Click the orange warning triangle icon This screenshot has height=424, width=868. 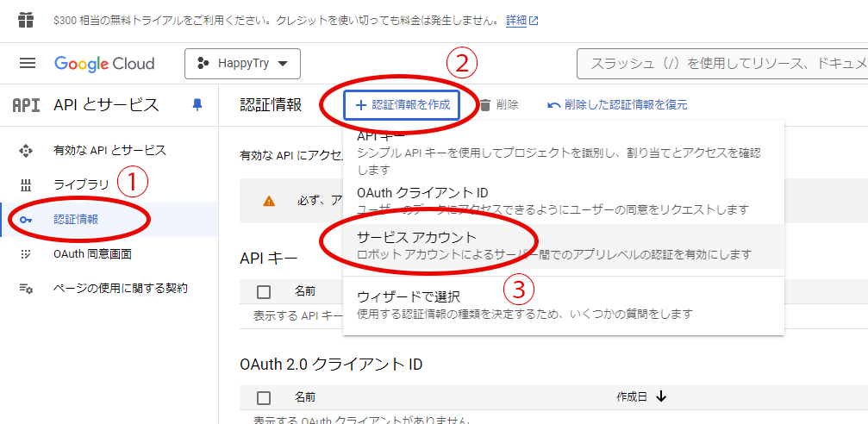point(269,201)
